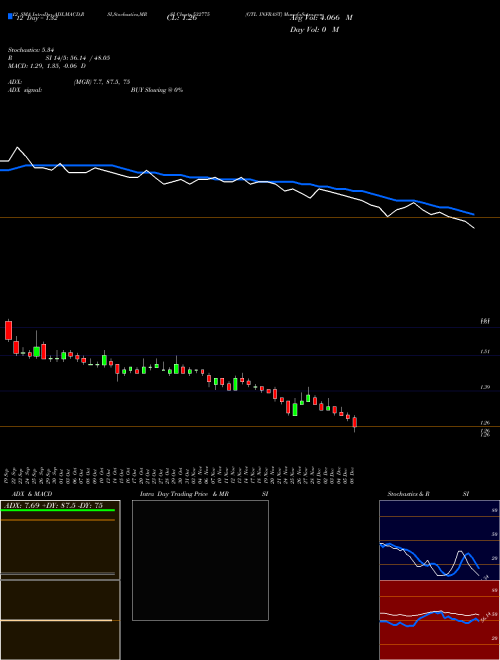Click the CL: 1.26 close value

click(182, 18)
